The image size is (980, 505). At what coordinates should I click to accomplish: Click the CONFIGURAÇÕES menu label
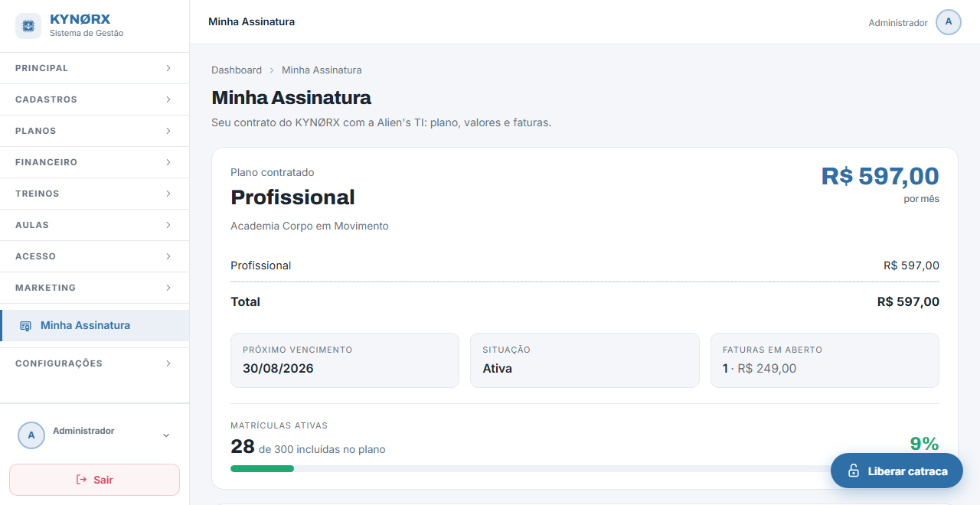pyautogui.click(x=59, y=363)
